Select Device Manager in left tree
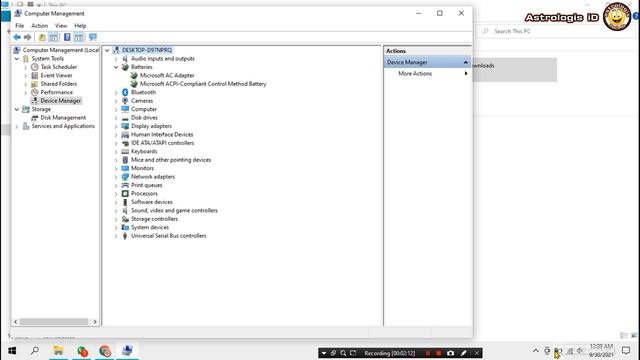The height and width of the screenshot is (360, 640). click(x=60, y=101)
